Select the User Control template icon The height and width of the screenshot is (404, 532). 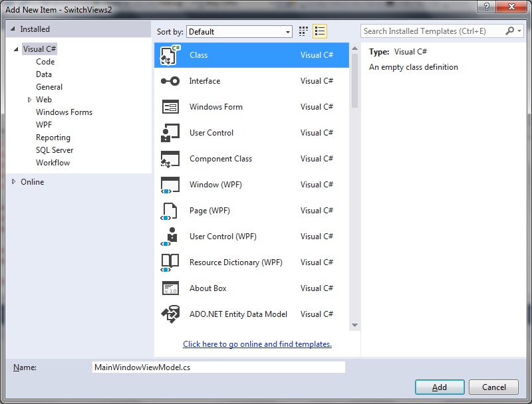[170, 133]
